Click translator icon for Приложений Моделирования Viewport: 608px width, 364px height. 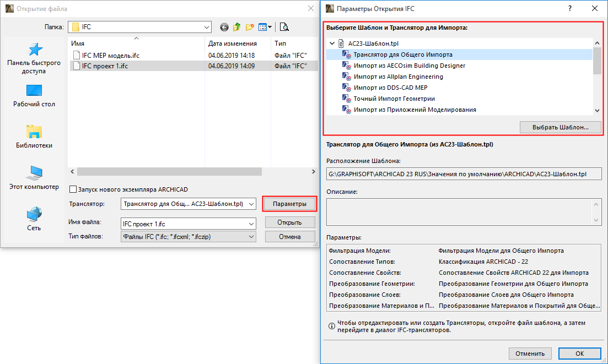[347, 110]
